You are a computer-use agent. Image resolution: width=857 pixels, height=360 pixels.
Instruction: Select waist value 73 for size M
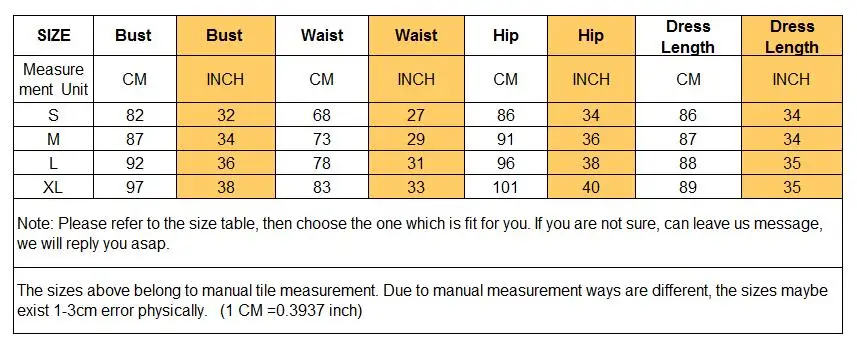click(x=322, y=139)
